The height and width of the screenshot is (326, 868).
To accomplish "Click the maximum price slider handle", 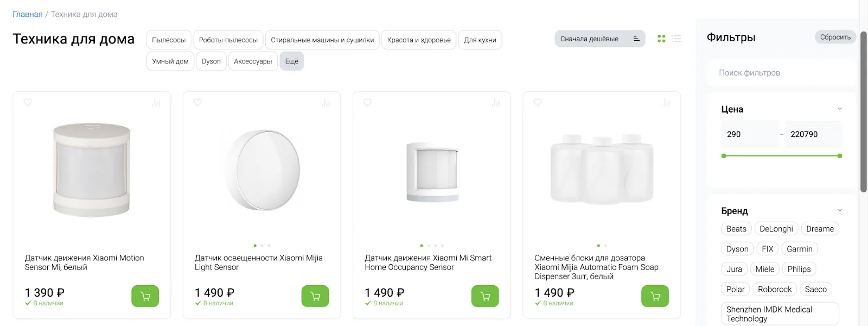I will pyautogui.click(x=840, y=156).
